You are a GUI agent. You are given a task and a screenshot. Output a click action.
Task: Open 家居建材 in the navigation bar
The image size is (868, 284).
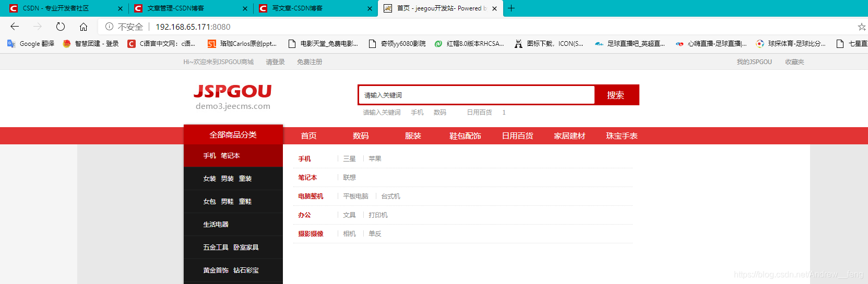point(569,136)
